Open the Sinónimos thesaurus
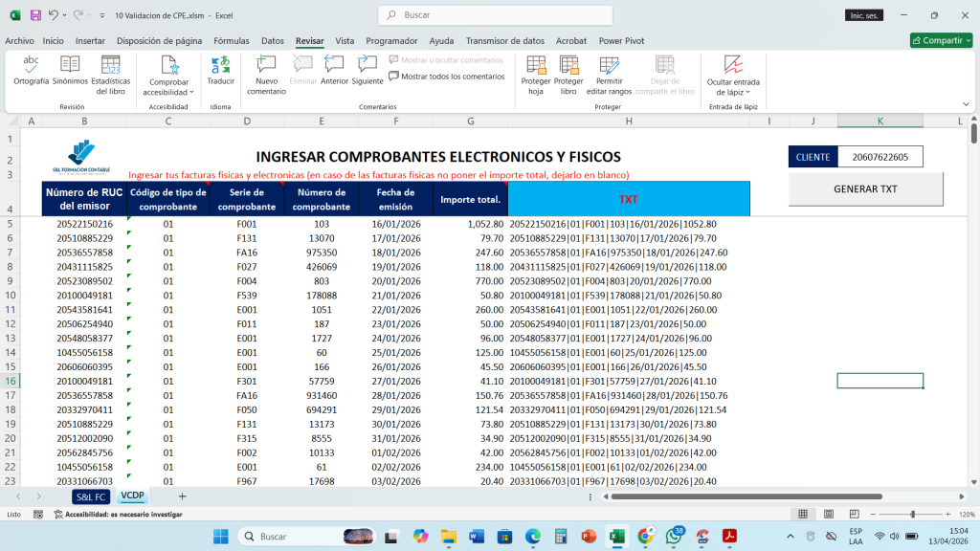Viewport: 980px width, 551px height. click(70, 71)
